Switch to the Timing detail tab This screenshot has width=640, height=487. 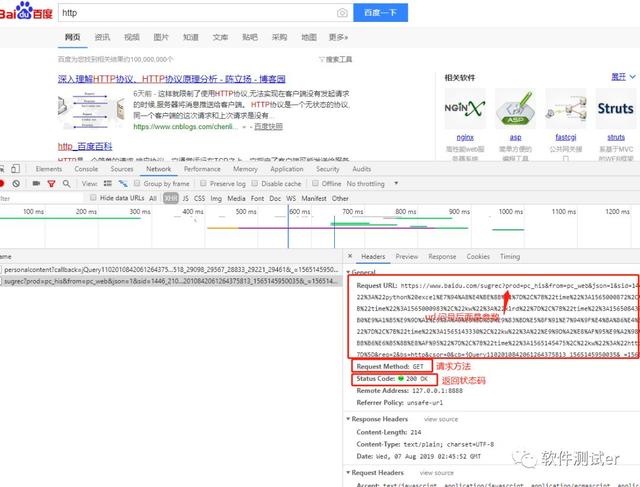click(x=510, y=256)
